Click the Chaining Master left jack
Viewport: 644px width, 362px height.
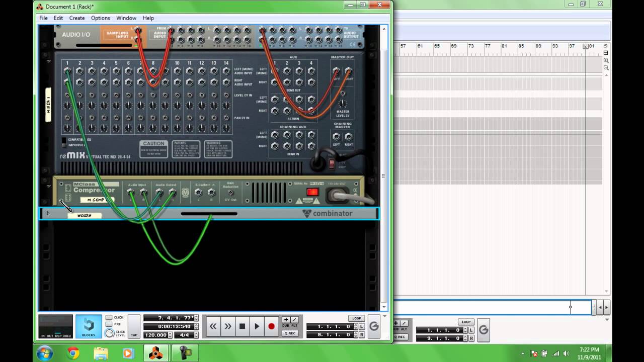click(336, 136)
